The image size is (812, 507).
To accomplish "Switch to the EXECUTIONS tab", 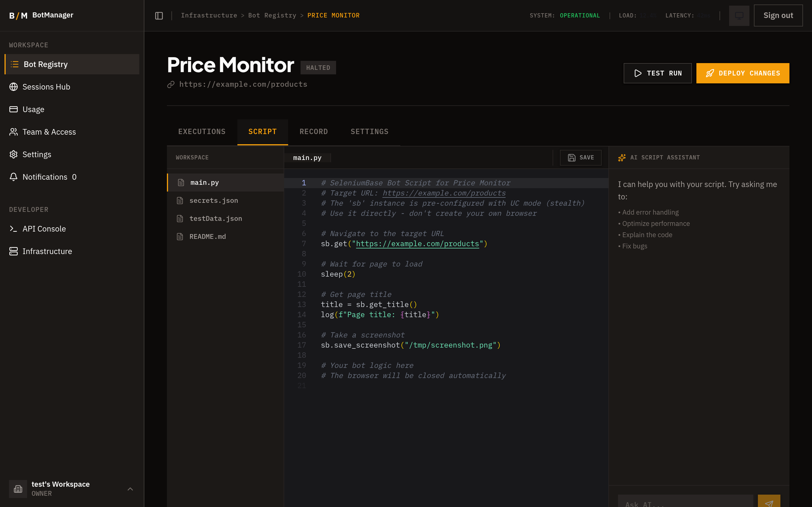I will tap(202, 132).
